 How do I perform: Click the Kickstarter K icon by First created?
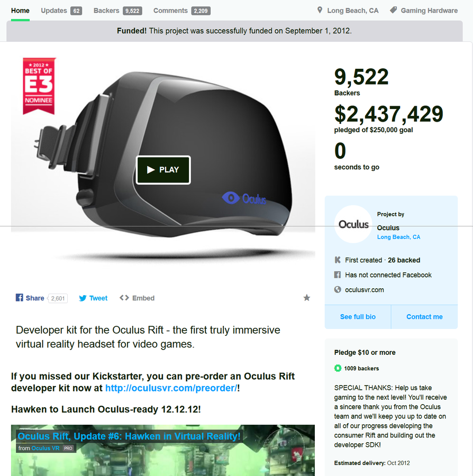point(338,260)
